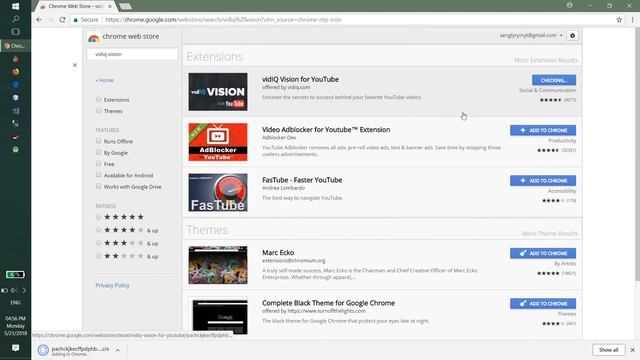Add Marc Ecko theme to Chrome
The height and width of the screenshot is (360, 640).
(x=543, y=253)
